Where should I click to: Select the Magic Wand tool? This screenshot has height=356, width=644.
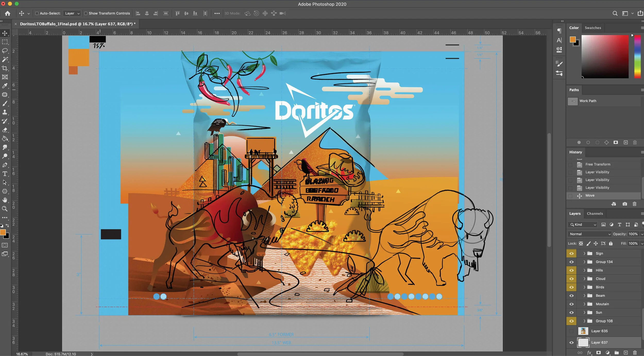pos(5,60)
